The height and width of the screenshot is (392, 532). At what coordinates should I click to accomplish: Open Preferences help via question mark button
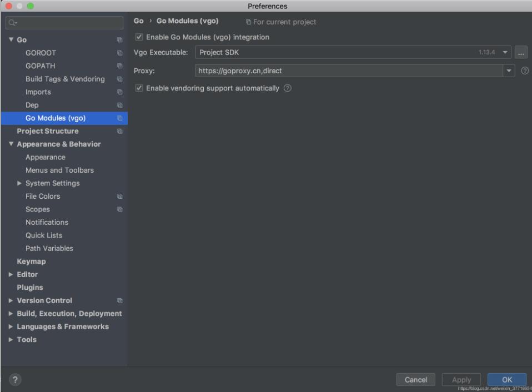coord(15,379)
